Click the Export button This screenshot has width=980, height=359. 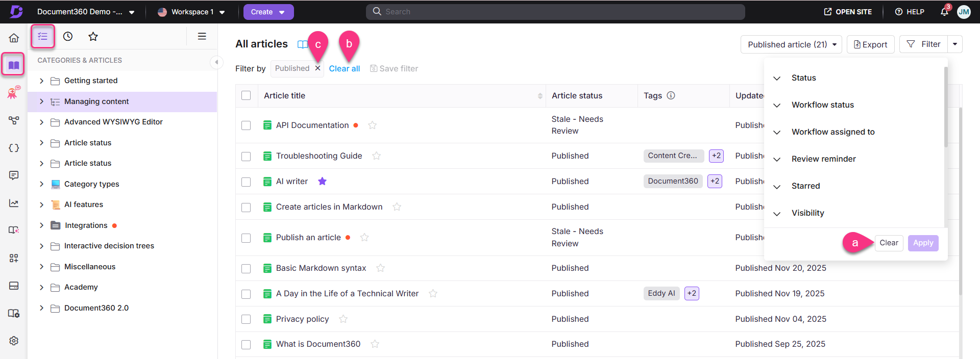[x=871, y=44]
